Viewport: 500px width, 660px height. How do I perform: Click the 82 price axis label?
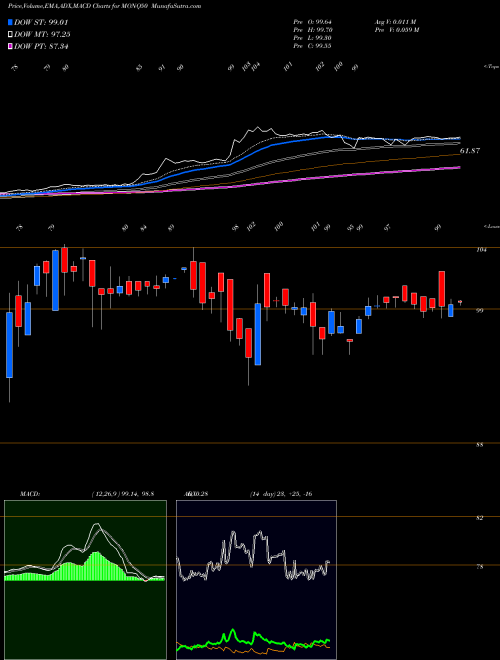479,518
